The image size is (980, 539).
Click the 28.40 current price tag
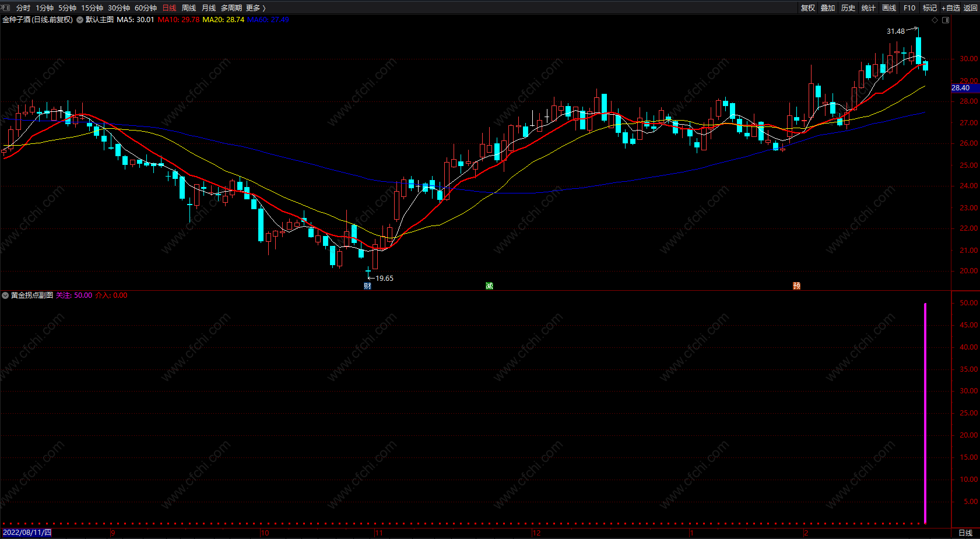point(965,88)
